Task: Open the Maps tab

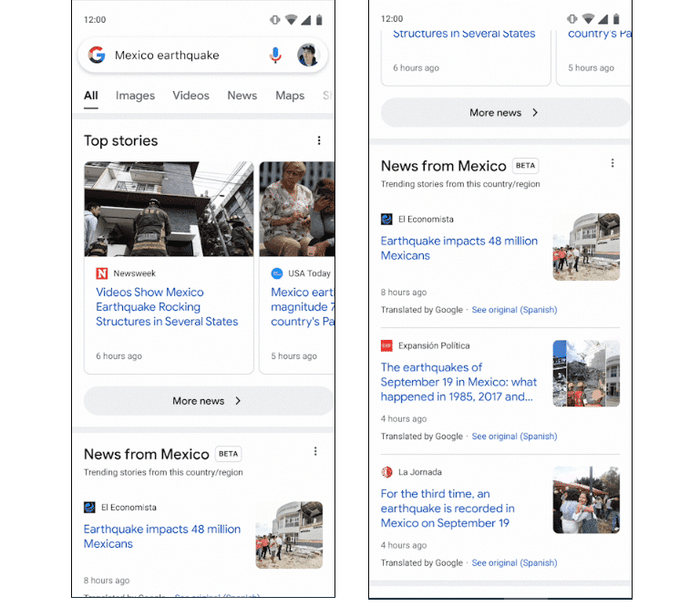Action: [290, 96]
